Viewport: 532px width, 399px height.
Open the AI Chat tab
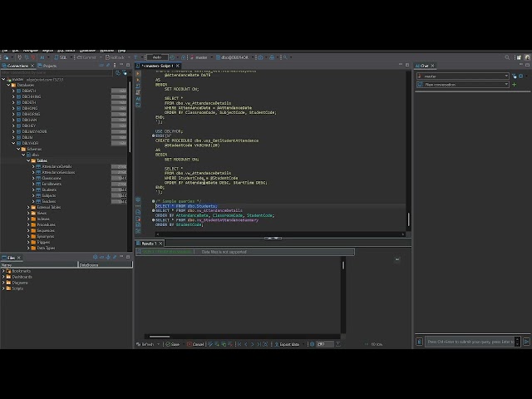pyautogui.click(x=423, y=66)
